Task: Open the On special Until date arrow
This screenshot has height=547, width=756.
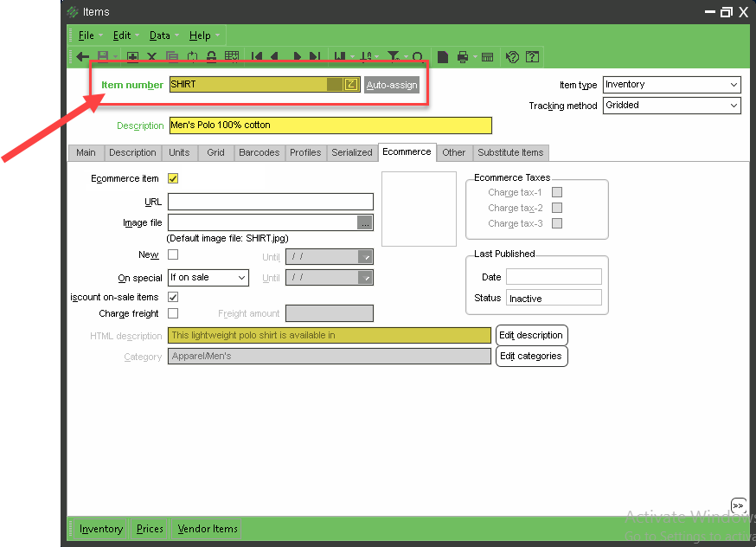Action: (366, 277)
